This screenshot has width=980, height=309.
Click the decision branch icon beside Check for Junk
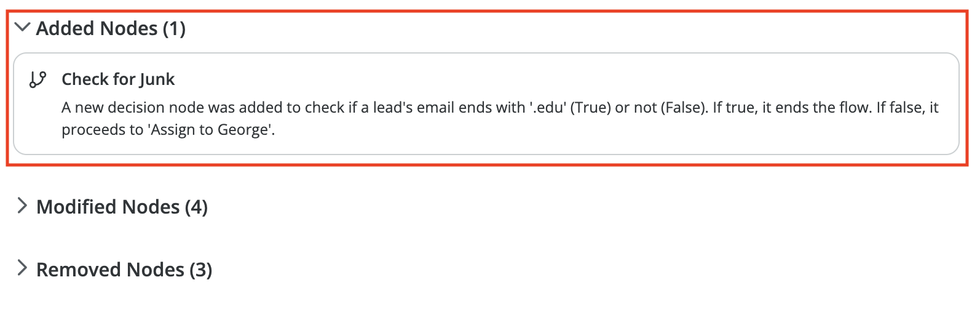point(38,79)
